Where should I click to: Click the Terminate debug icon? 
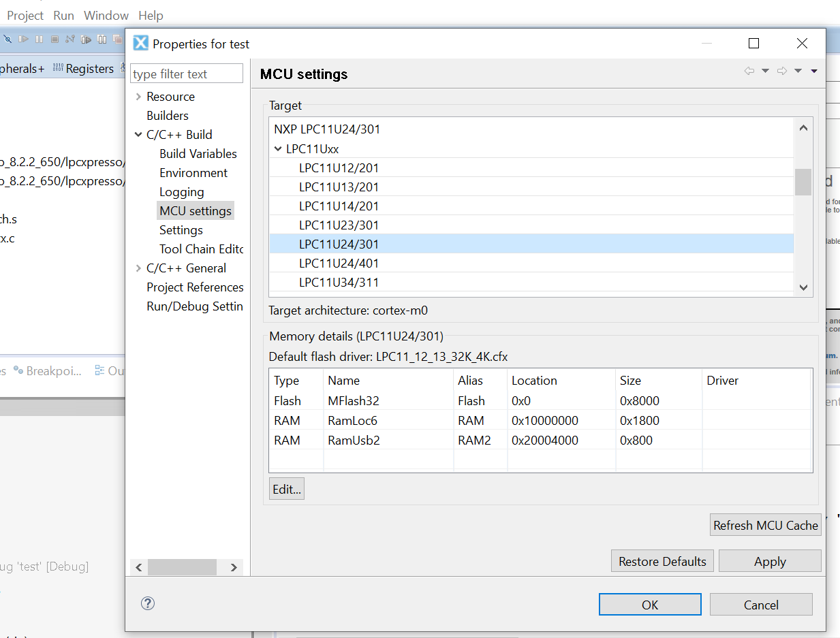(x=55, y=39)
